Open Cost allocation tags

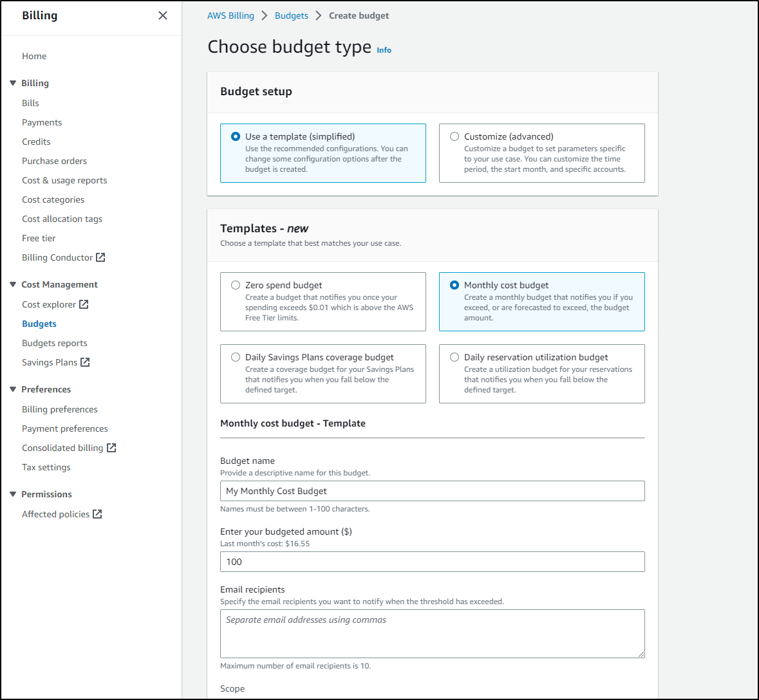click(x=62, y=219)
